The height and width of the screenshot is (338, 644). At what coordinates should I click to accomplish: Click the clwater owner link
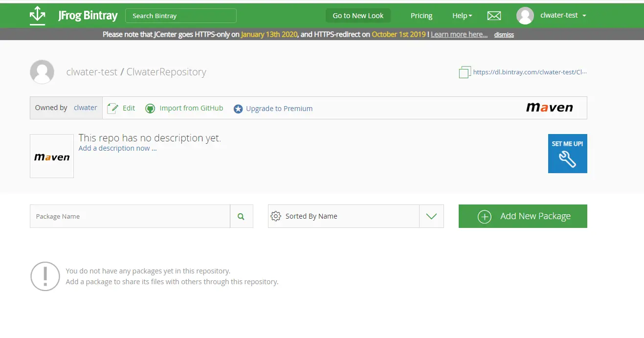coord(86,108)
